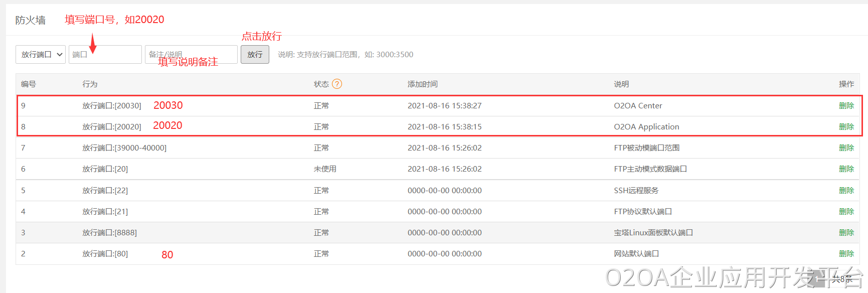Click the 行为 column header
This screenshot has height=293, width=868.
[x=90, y=84]
